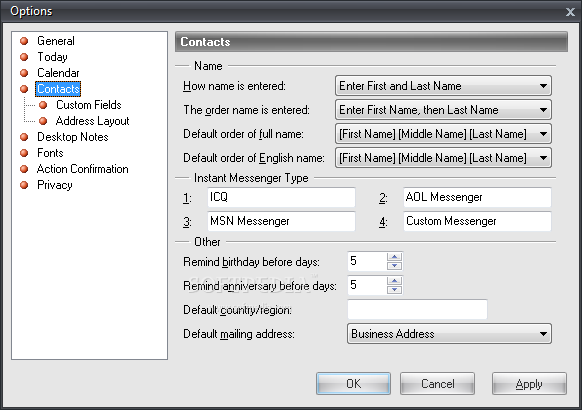Expand the order name is entered combo box

443,110
